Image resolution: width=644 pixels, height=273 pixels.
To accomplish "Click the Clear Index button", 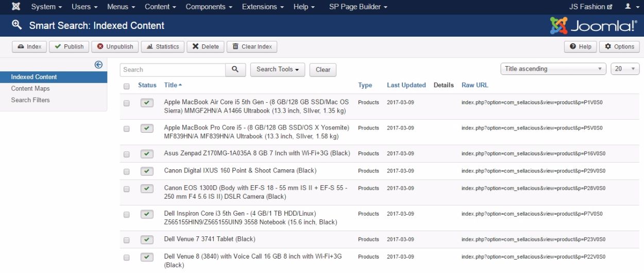I will tap(252, 46).
